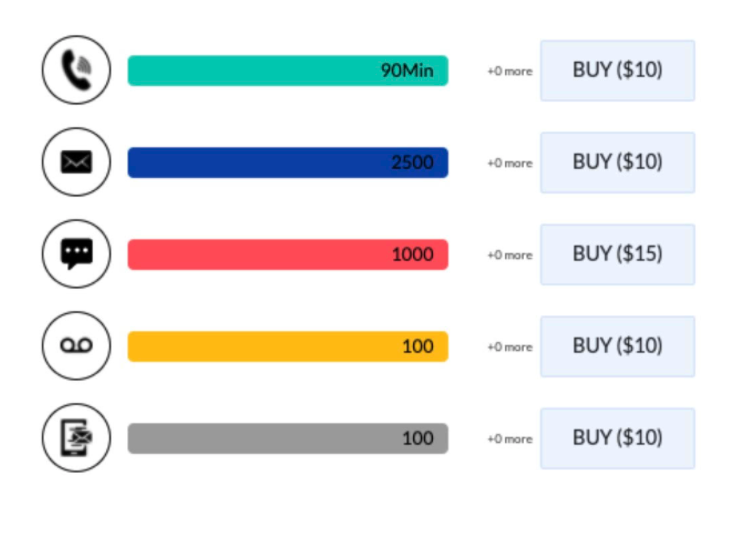Click the gray 100 usage bar
This screenshot has width=749, height=560.
(288, 439)
